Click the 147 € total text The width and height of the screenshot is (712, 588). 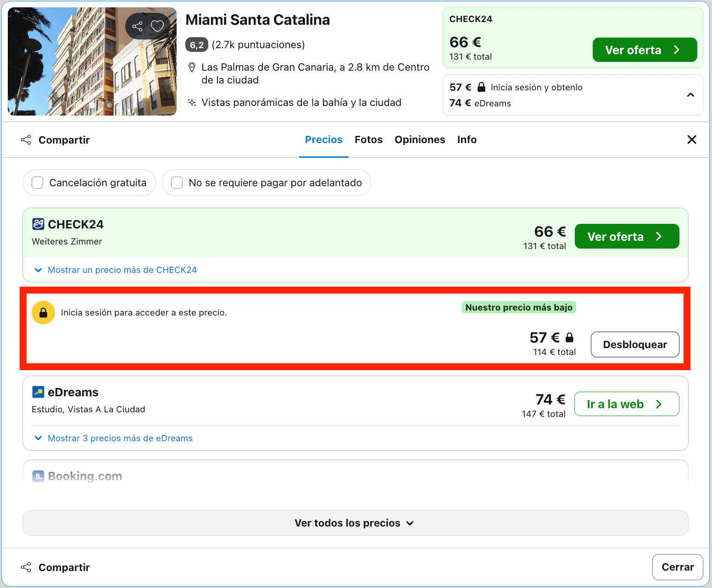pyautogui.click(x=544, y=414)
